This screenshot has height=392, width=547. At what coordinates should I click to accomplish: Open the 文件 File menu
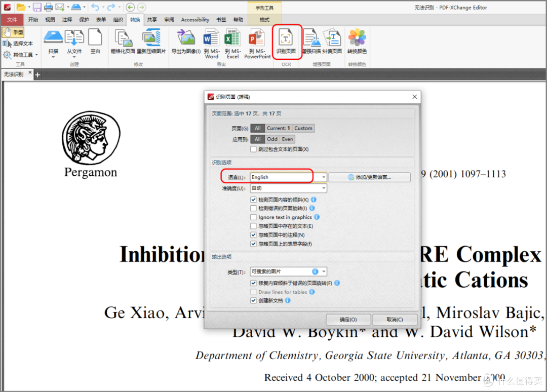12,20
